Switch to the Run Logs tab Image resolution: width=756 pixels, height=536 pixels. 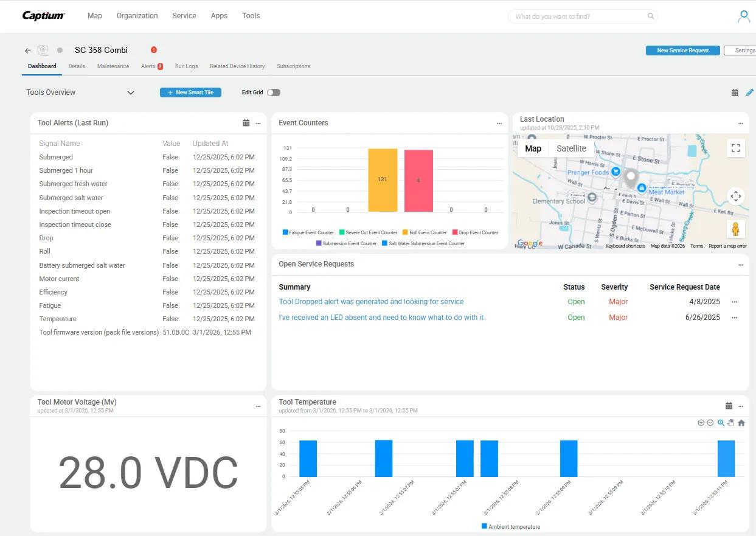(x=186, y=66)
